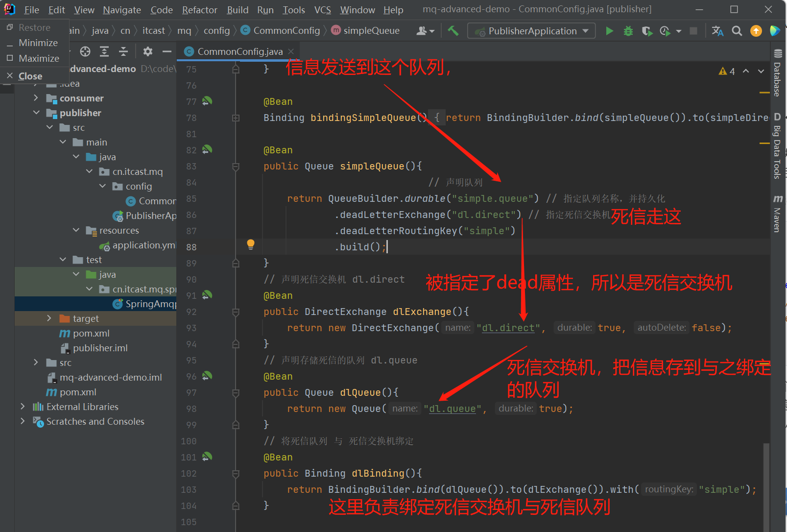Go to next highlighted problem arrow
Image resolution: width=787 pixels, height=532 pixels.
click(x=761, y=71)
